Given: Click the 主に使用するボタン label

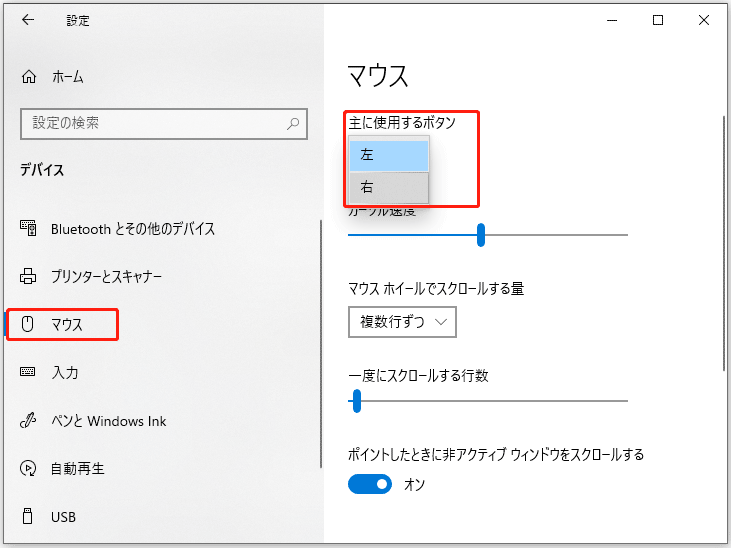Looking at the screenshot, I should pyautogui.click(x=402, y=123).
